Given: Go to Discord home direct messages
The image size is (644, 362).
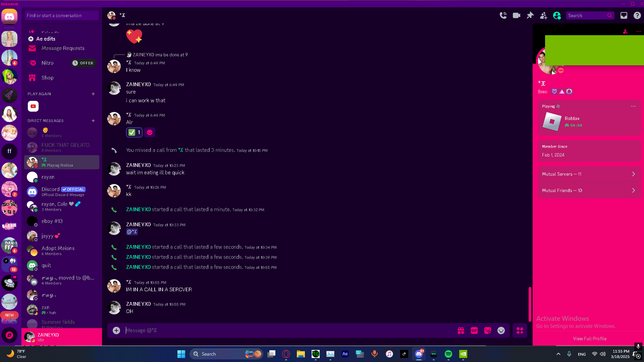Looking at the screenshot, I should [x=9, y=16].
